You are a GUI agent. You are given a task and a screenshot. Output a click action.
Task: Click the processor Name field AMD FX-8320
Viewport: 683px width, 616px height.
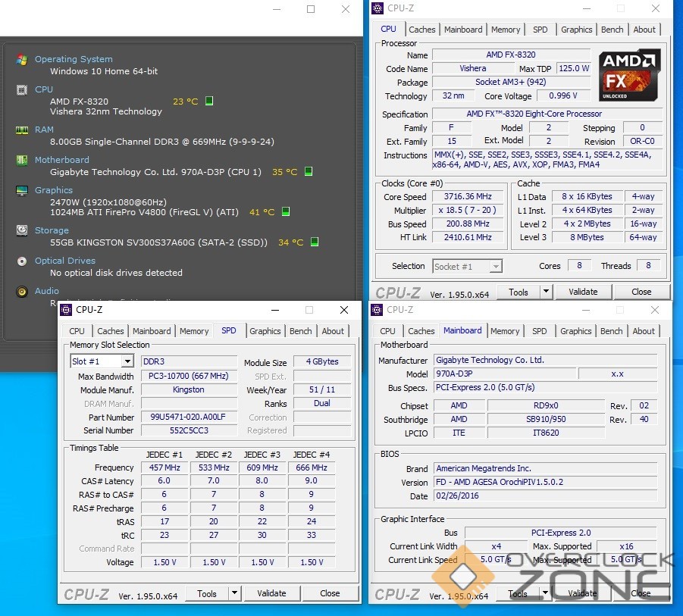coord(511,55)
